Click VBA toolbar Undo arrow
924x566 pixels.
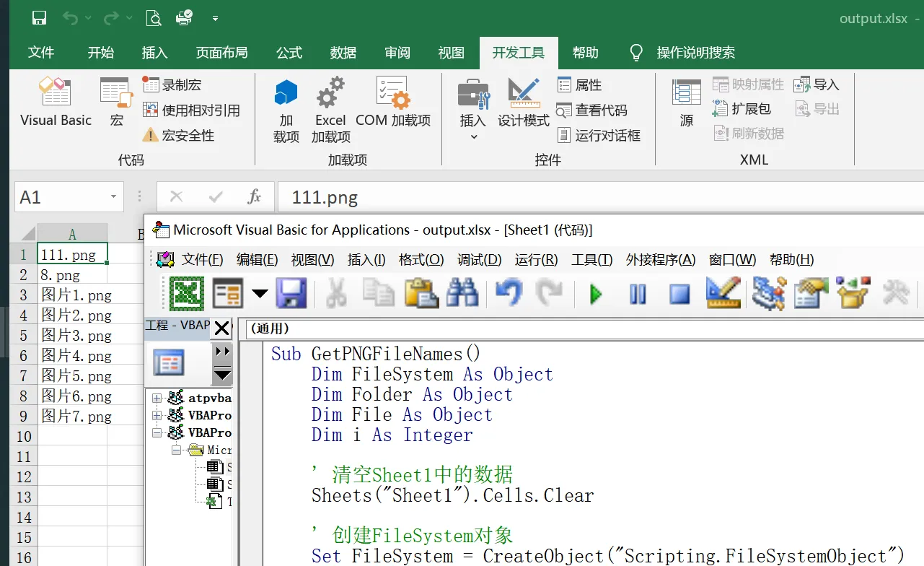[509, 294]
